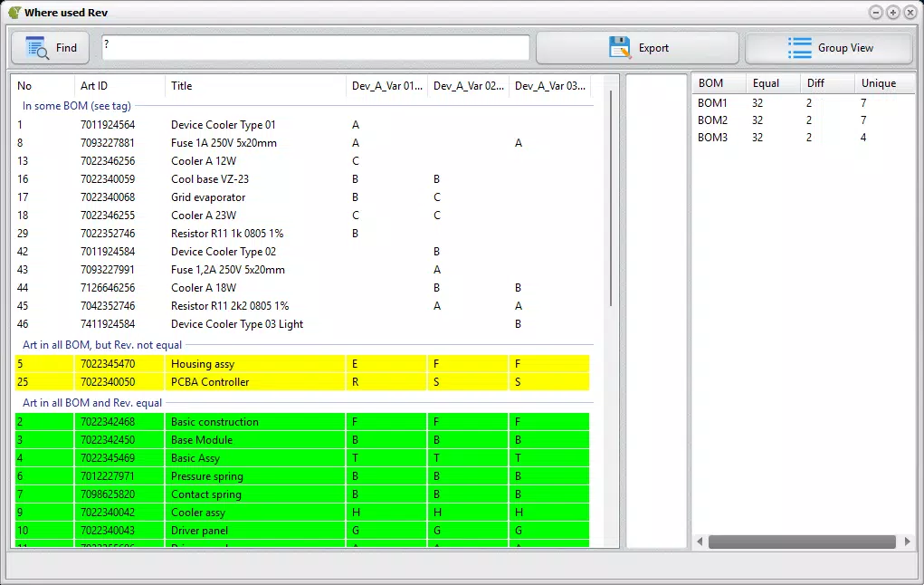924x585 pixels.
Task: Select the green Basic Assy row
Action: (302, 458)
